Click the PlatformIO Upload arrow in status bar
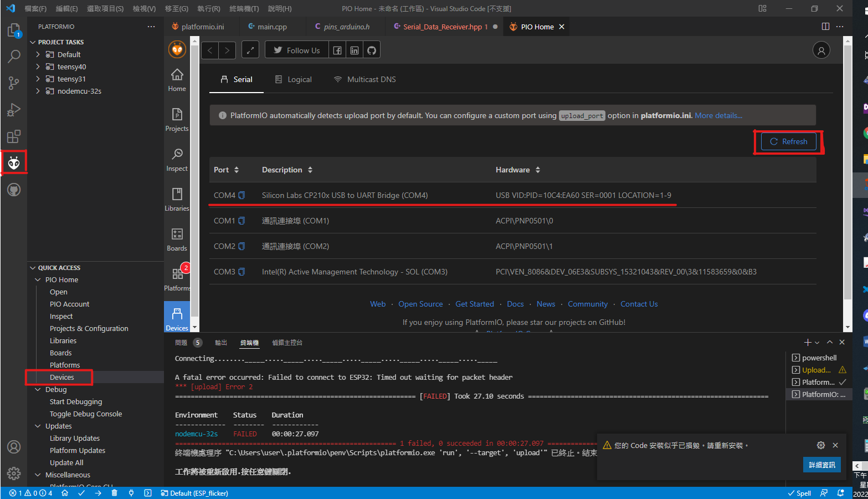This screenshot has height=499, width=868. [98, 493]
